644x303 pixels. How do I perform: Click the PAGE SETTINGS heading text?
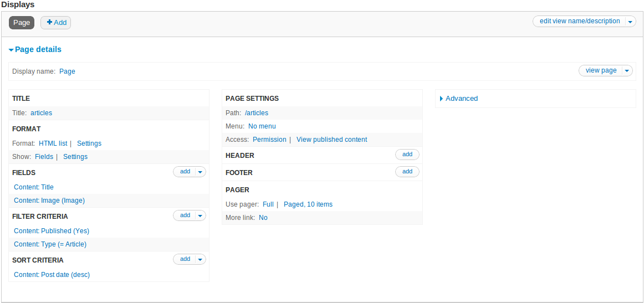click(x=252, y=99)
